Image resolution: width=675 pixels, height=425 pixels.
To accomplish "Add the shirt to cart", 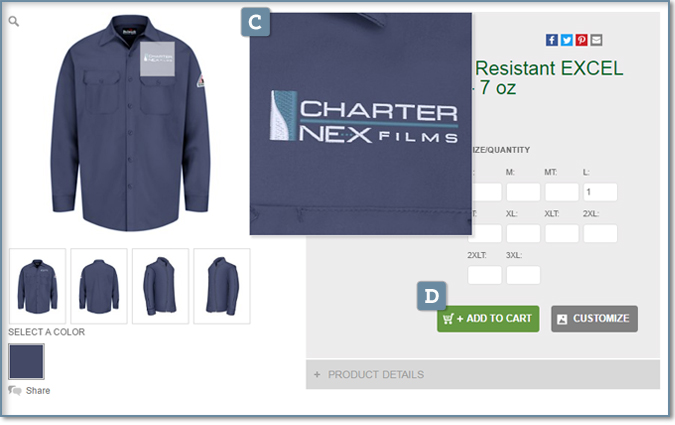I will (488, 319).
